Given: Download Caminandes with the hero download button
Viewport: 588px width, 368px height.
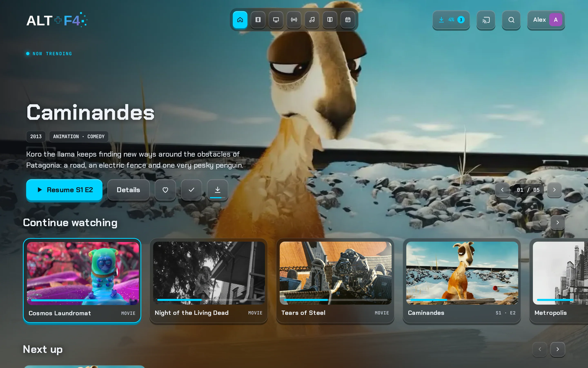Looking at the screenshot, I should (217, 190).
